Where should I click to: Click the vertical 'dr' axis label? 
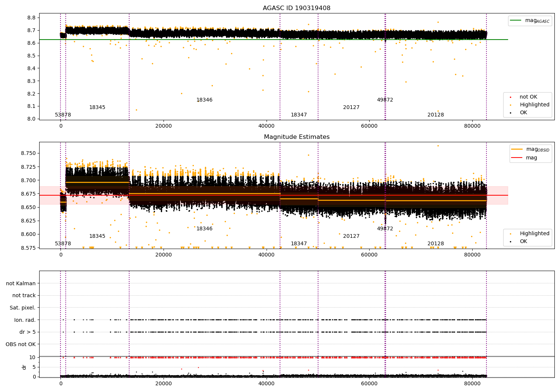[x=24, y=367]
